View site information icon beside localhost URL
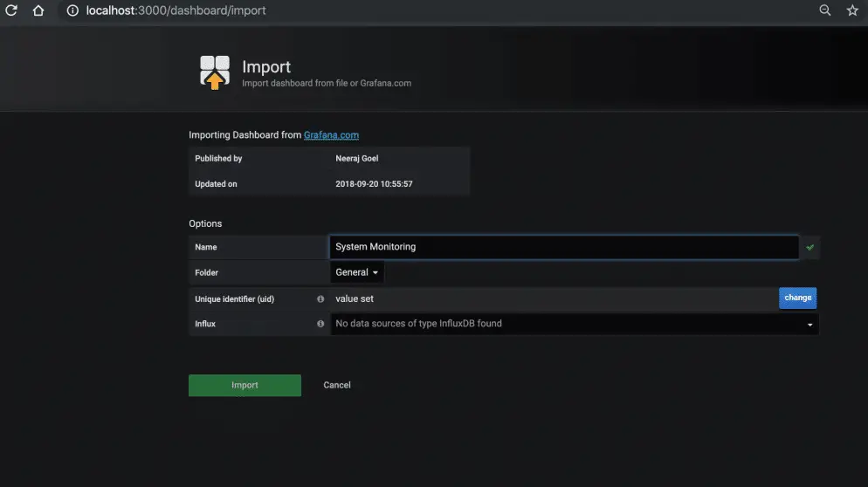The width and height of the screenshot is (868, 487). (x=72, y=10)
